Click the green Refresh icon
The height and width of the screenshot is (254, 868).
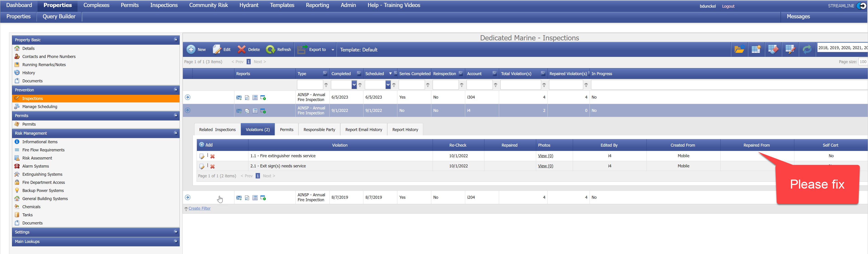pos(270,49)
